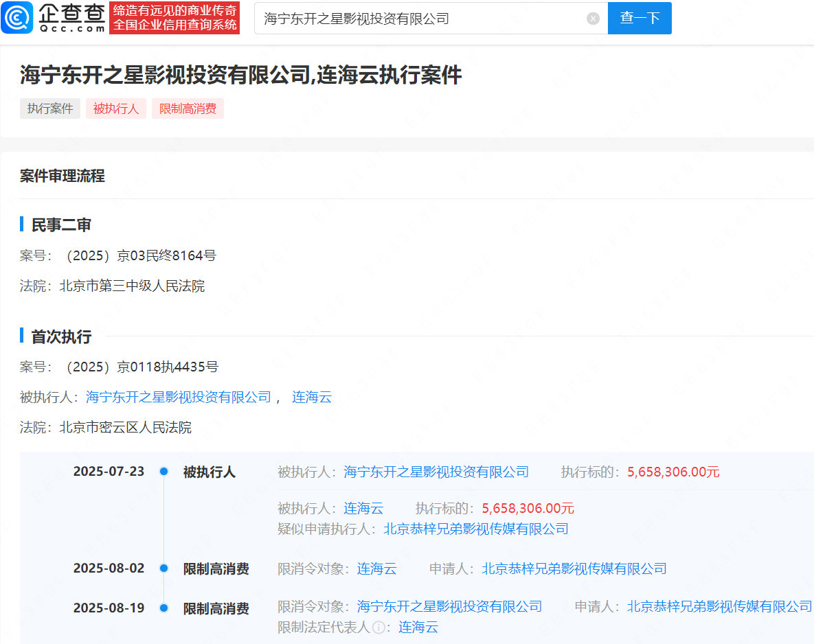Open 疑似申请执行人 北京恭梓兄弟影视传媒有限公司 link
Viewport: 814px width, 644px height.
point(476,529)
